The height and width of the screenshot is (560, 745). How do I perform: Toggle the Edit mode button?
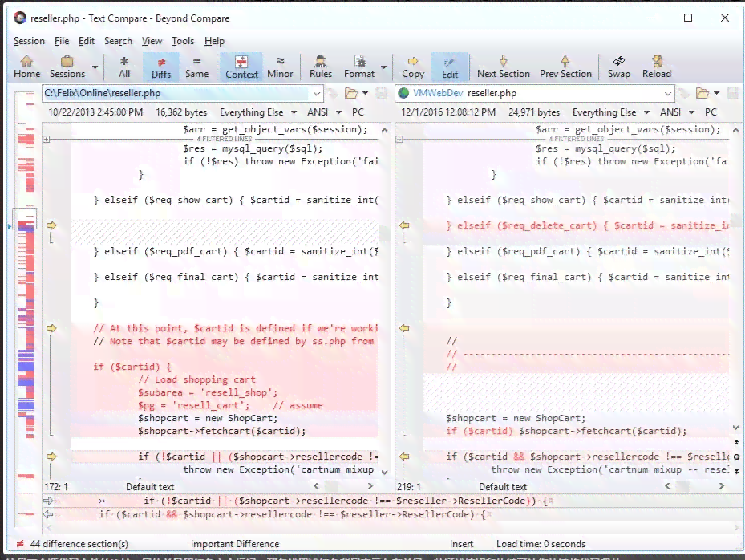(449, 67)
